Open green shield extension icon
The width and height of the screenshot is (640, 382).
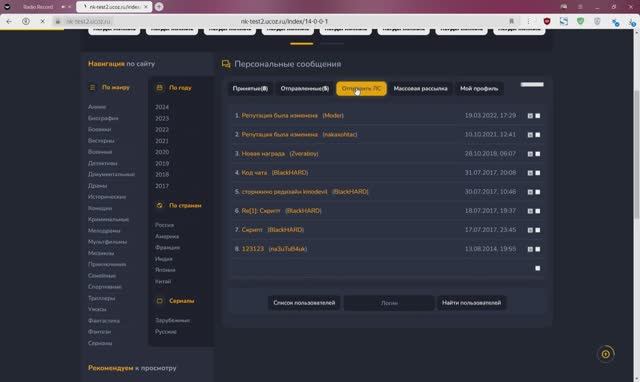580,21
